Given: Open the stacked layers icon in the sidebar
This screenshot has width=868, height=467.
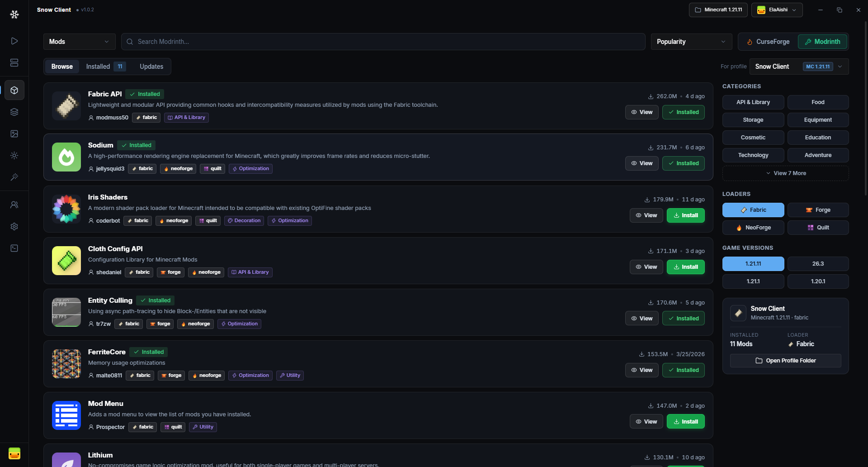Looking at the screenshot, I should coord(14,112).
